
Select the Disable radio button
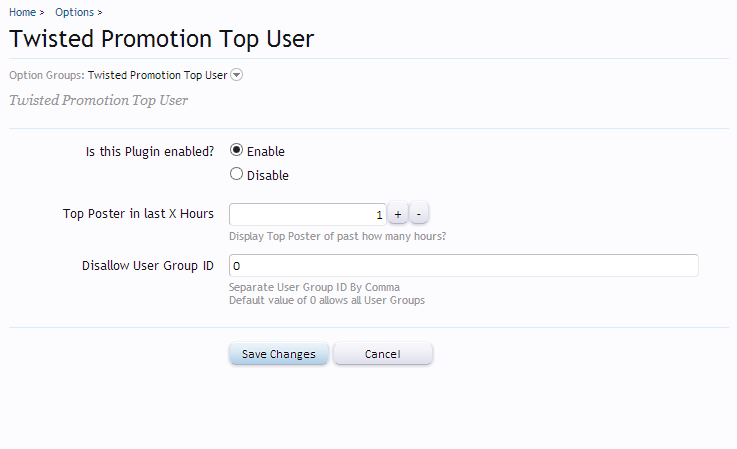tap(236, 174)
